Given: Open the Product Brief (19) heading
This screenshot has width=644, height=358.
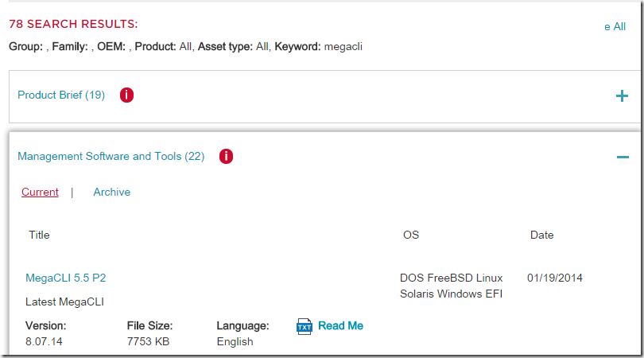Looking at the screenshot, I should point(61,95).
